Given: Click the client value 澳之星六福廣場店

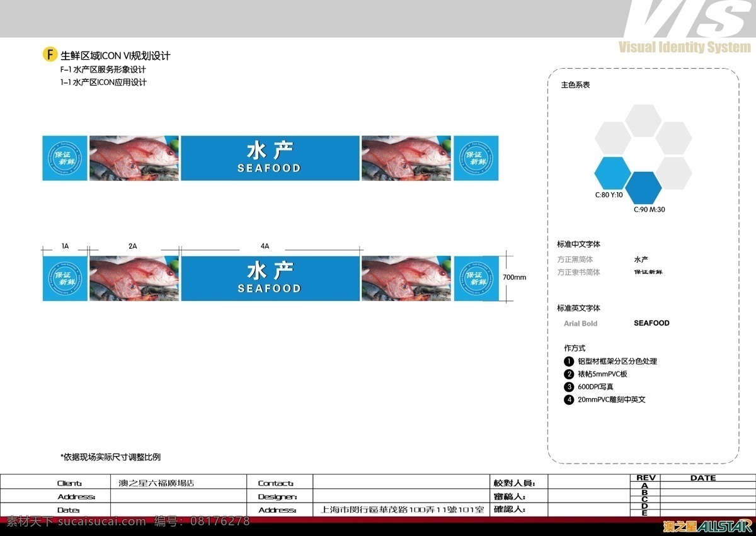Looking at the screenshot, I should 156,483.
